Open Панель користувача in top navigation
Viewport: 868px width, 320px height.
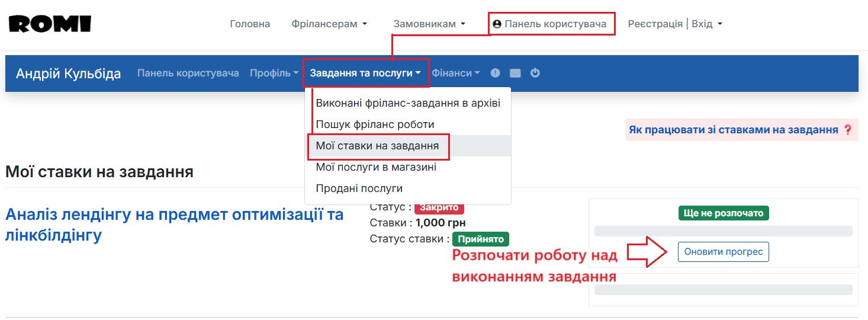click(x=550, y=24)
